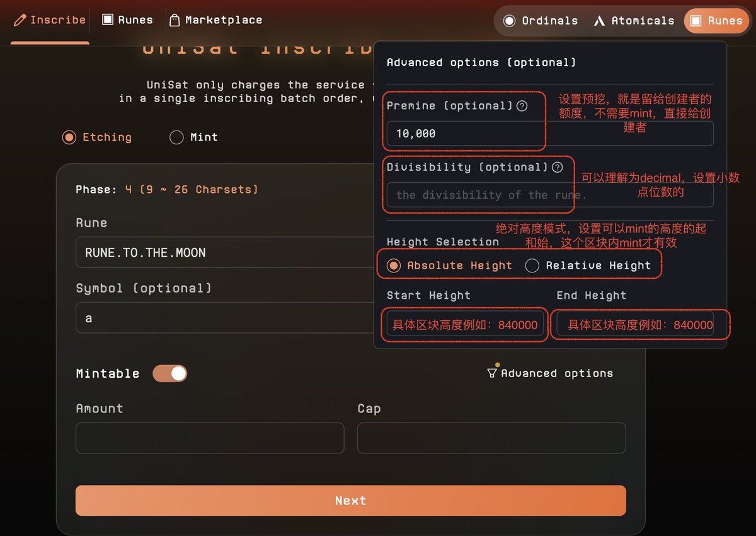This screenshot has width=756, height=536.
Task: Open the Marketplace tab
Action: pos(216,20)
